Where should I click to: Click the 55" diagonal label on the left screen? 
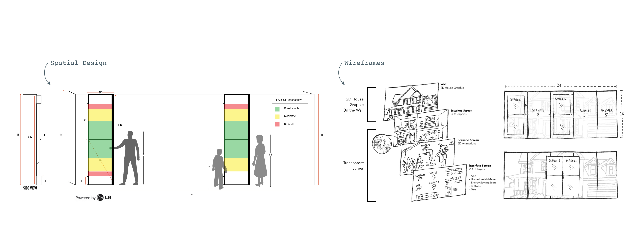(x=101, y=160)
